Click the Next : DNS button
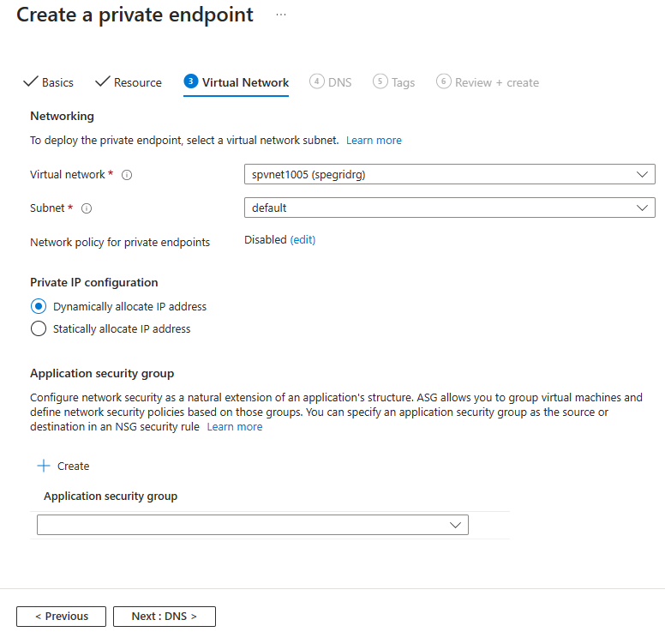Screen dimensions: 665x644 point(164,616)
